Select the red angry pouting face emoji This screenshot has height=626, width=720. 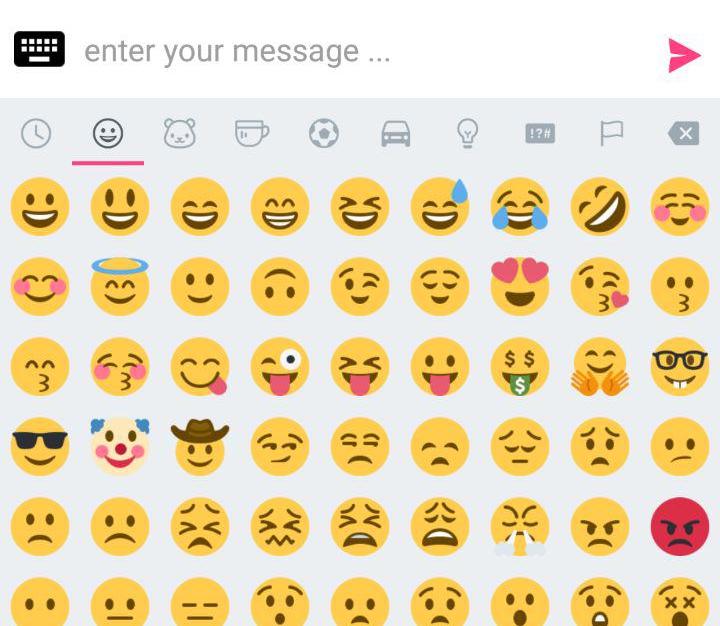(x=680, y=526)
